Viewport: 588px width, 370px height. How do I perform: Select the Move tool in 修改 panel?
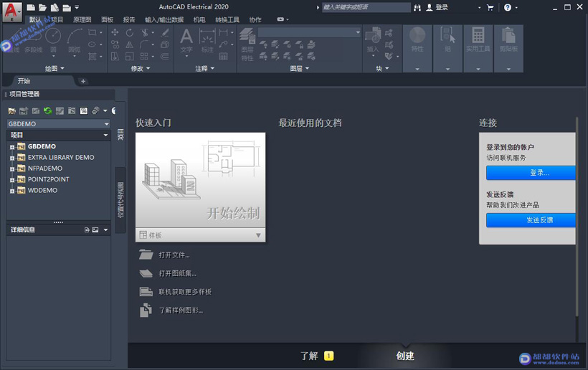[x=115, y=32]
